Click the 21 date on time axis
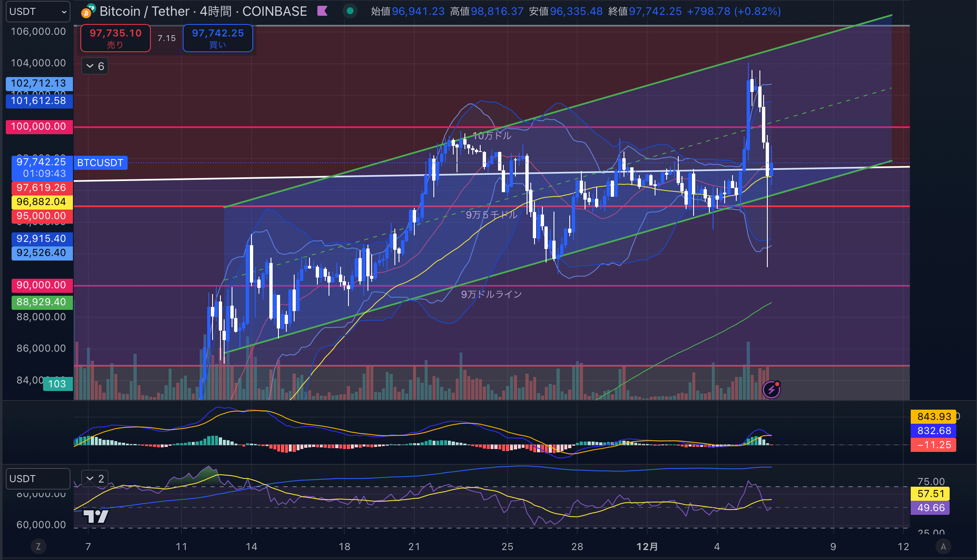Viewport: 977px width, 560px height. click(x=414, y=547)
